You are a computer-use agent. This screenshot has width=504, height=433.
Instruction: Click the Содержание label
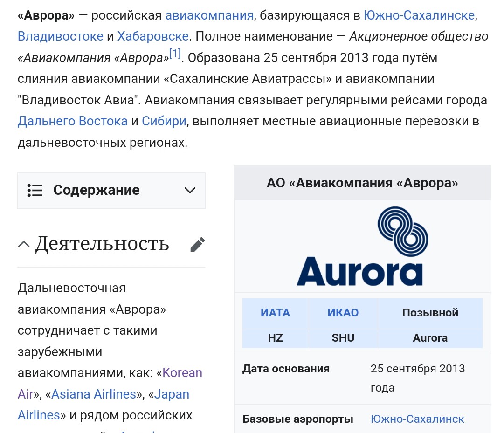pos(97,190)
